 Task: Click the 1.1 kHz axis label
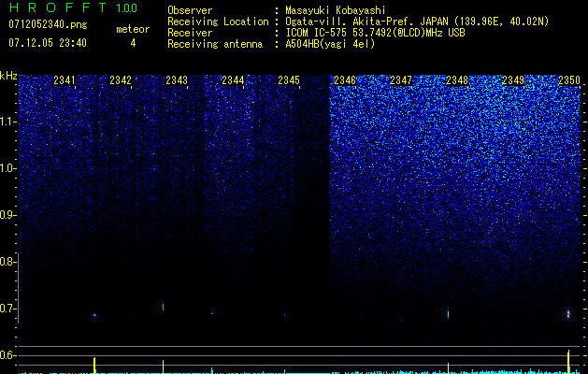click(x=7, y=122)
